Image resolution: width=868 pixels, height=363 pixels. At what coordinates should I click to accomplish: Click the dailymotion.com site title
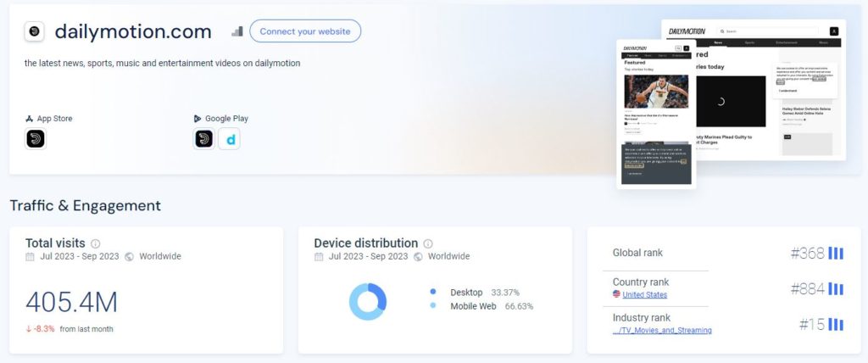[x=133, y=31]
